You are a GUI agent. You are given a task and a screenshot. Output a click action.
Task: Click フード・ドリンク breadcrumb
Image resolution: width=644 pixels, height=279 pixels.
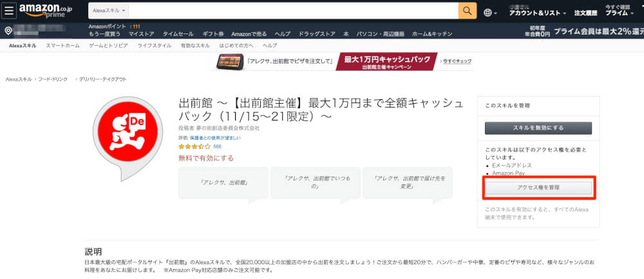(x=53, y=79)
